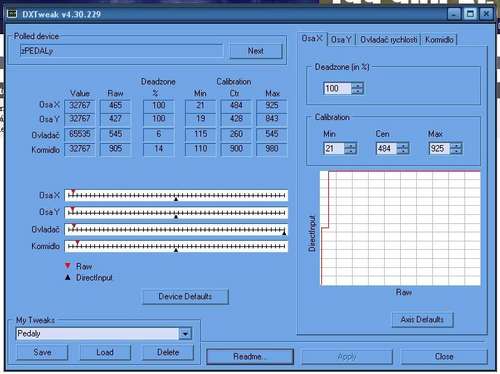
Task: Open the My Tweaks dropdown arrow
Action: (185, 333)
